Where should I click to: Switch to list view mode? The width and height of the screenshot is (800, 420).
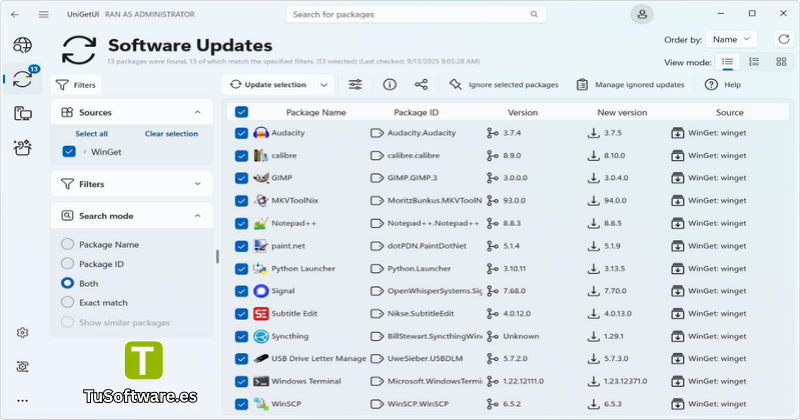[x=728, y=62]
